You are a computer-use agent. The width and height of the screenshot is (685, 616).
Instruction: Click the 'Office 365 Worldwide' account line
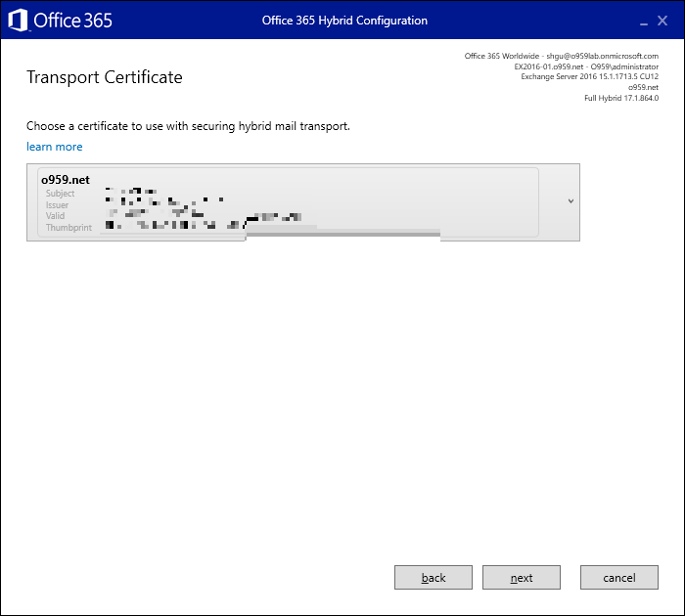tap(562, 56)
